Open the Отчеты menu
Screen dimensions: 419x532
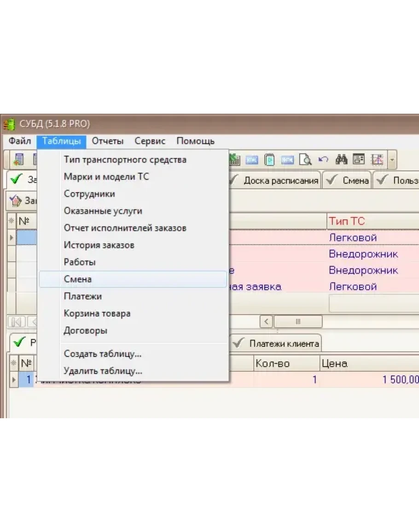tap(107, 141)
